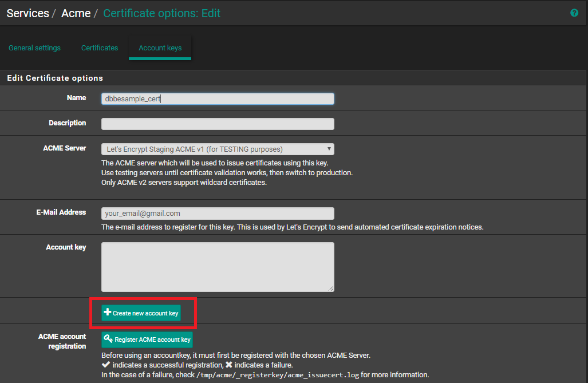Image resolution: width=588 pixels, height=383 pixels.
Task: Focus the E-Mail Address input box
Action: 218,214
